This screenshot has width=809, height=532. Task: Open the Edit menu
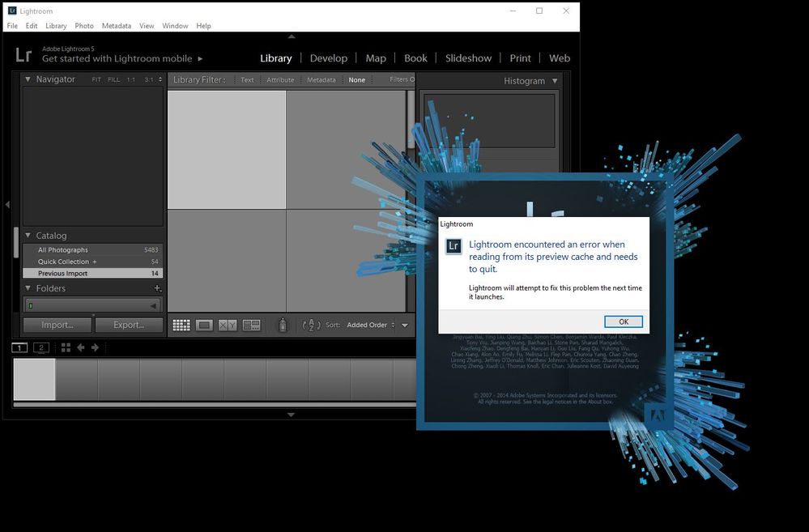(32, 26)
